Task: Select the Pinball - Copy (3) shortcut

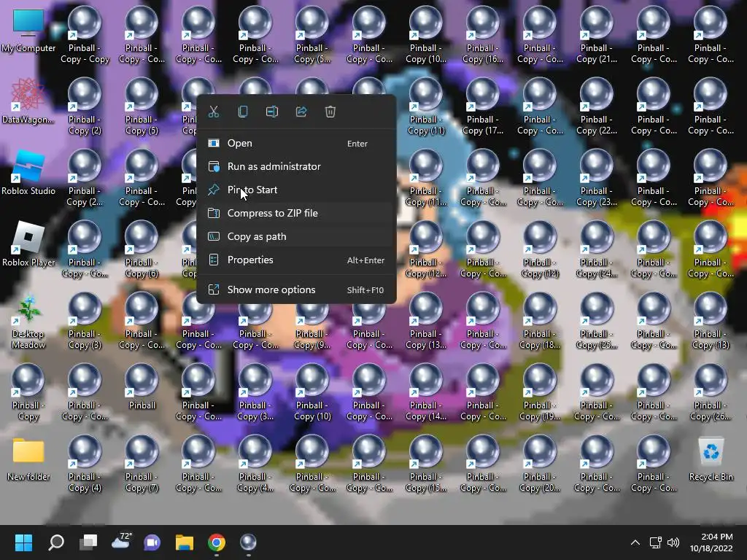Action: click(85, 322)
